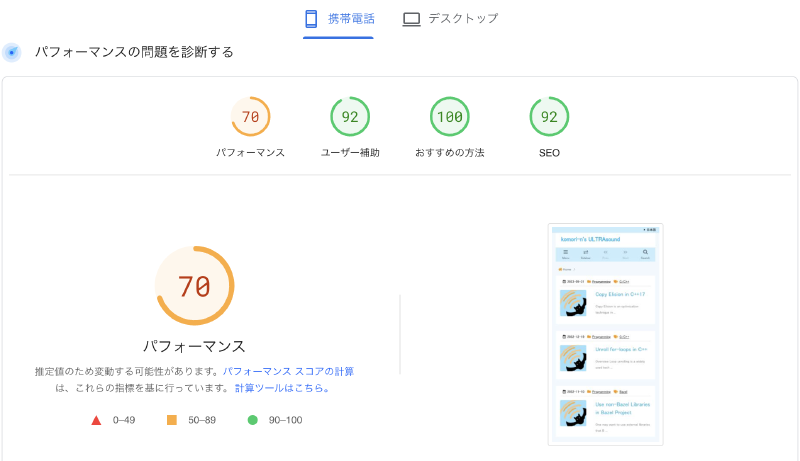Image resolution: width=800 pixels, height=461 pixels.
Task: Click the green circle 90–100 legend icon
Action: pyautogui.click(x=253, y=420)
